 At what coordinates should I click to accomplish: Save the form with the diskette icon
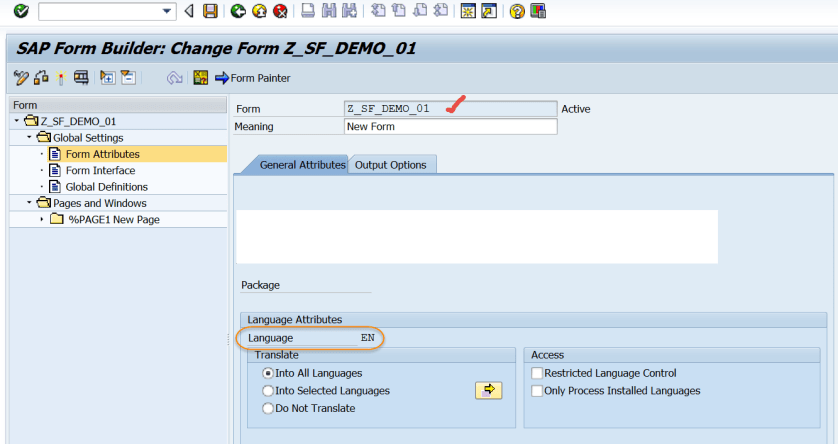point(211,11)
